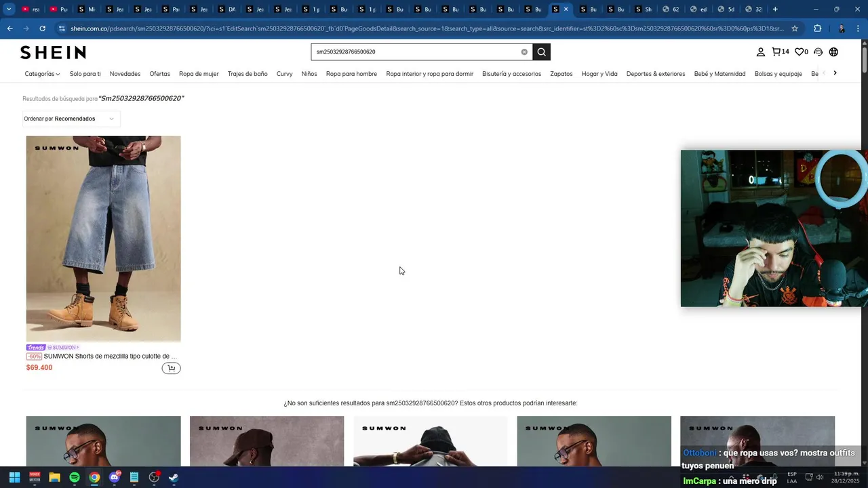Open the Ropa para hombre category
The image size is (868, 488).
tap(351, 74)
